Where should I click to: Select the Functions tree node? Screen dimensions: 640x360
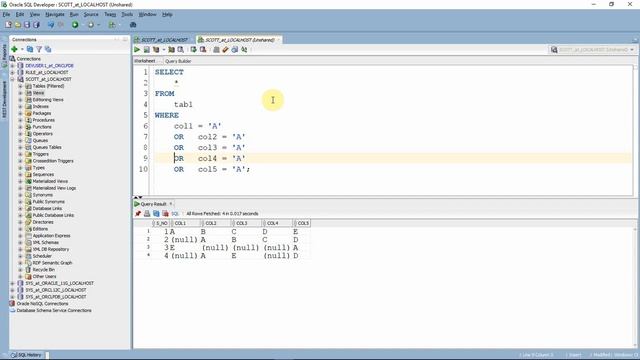pyautogui.click(x=42, y=127)
